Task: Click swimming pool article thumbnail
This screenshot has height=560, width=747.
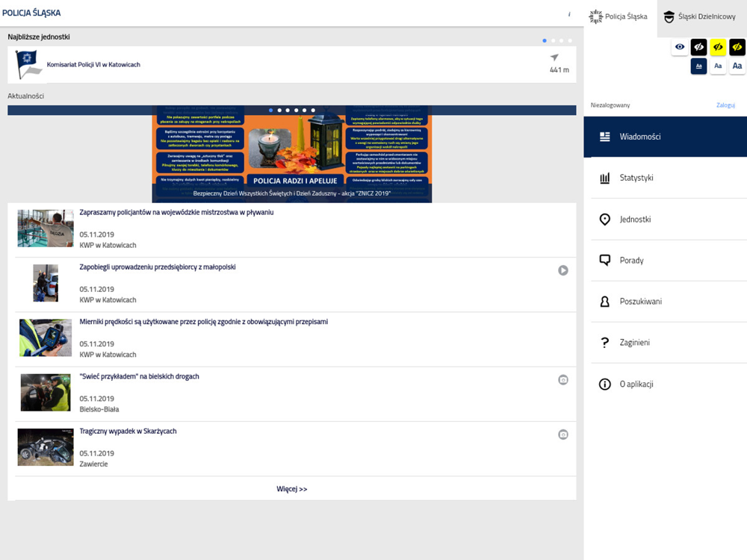Action: pos(46,228)
